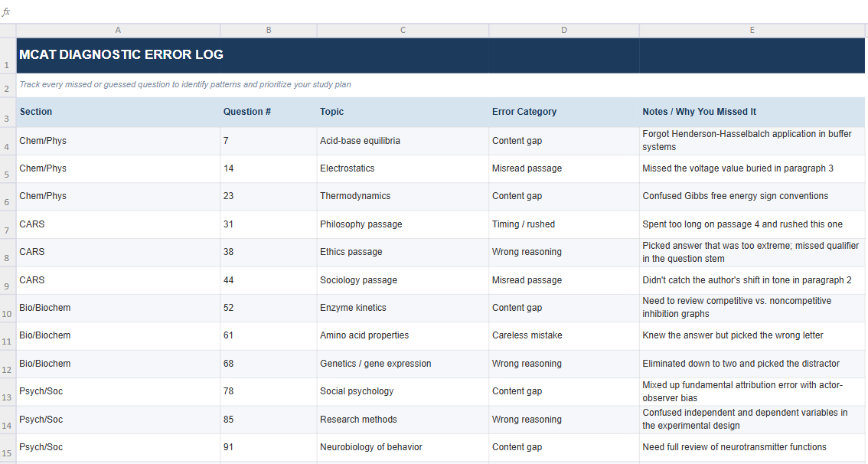The width and height of the screenshot is (868, 464).
Task: Click 'Mixed up fundamental attribution error' notes cell
Action: 752,392
